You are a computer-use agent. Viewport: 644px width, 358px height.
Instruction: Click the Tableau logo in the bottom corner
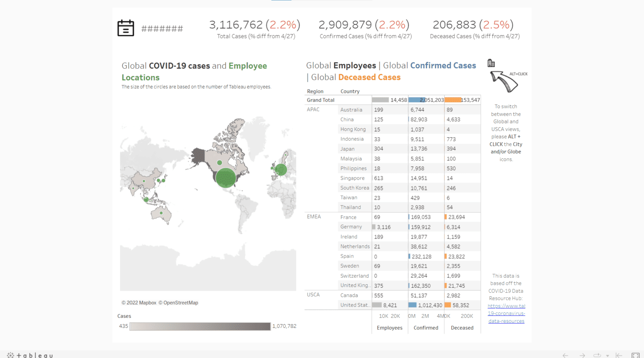[29, 355]
